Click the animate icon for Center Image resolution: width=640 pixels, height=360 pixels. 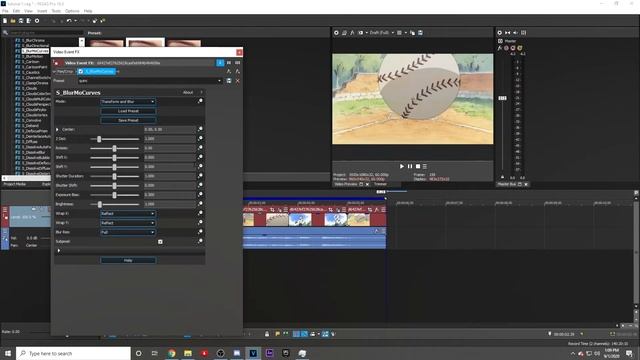click(200, 129)
